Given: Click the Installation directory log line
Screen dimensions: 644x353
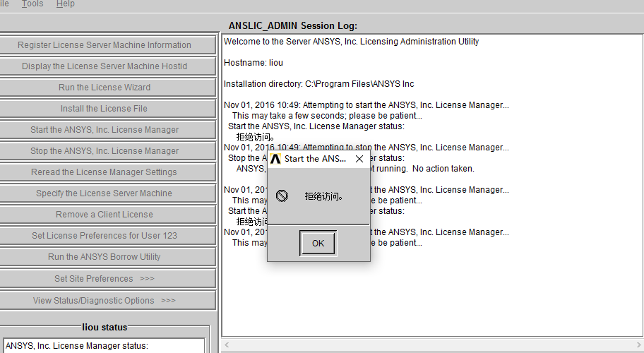Looking at the screenshot, I should [318, 84].
